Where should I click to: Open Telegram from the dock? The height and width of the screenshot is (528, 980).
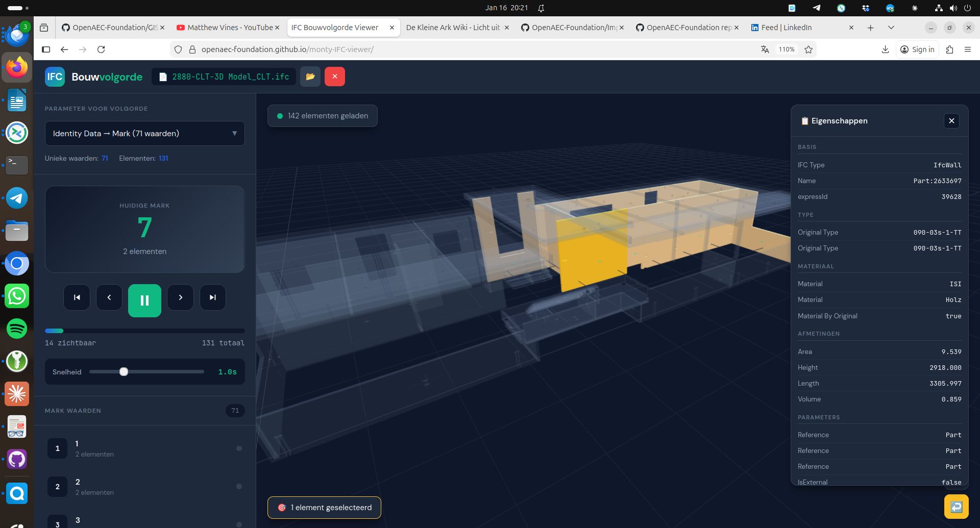pos(17,198)
